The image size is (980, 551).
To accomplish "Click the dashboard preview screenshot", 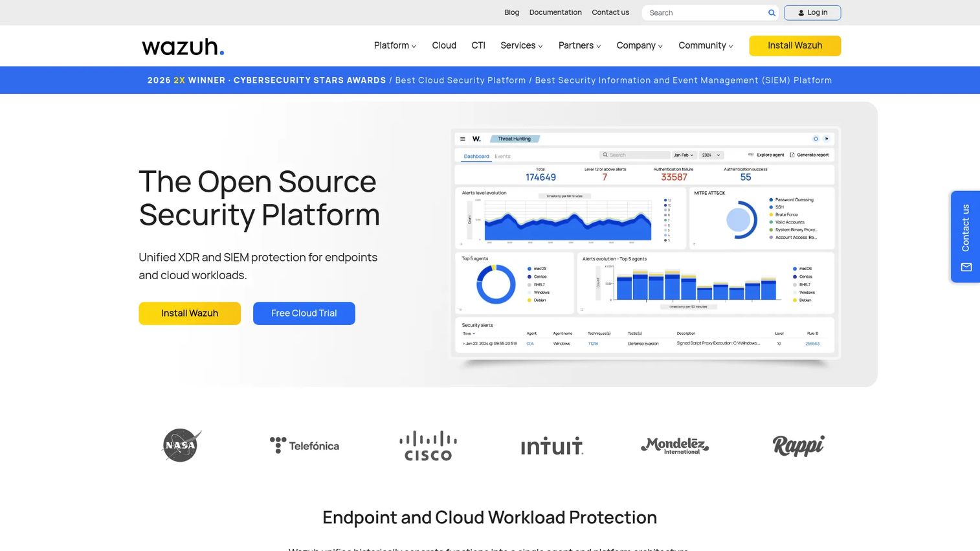I will pyautogui.click(x=645, y=242).
